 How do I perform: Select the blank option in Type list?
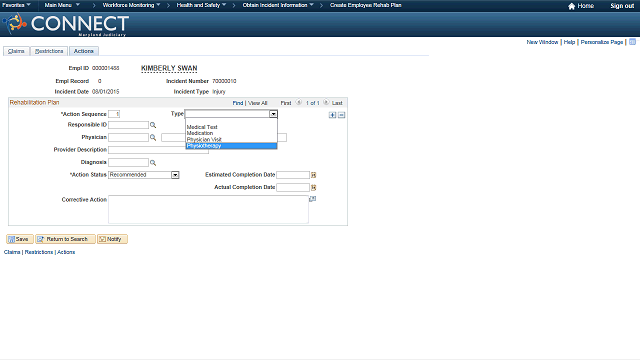pos(231,121)
